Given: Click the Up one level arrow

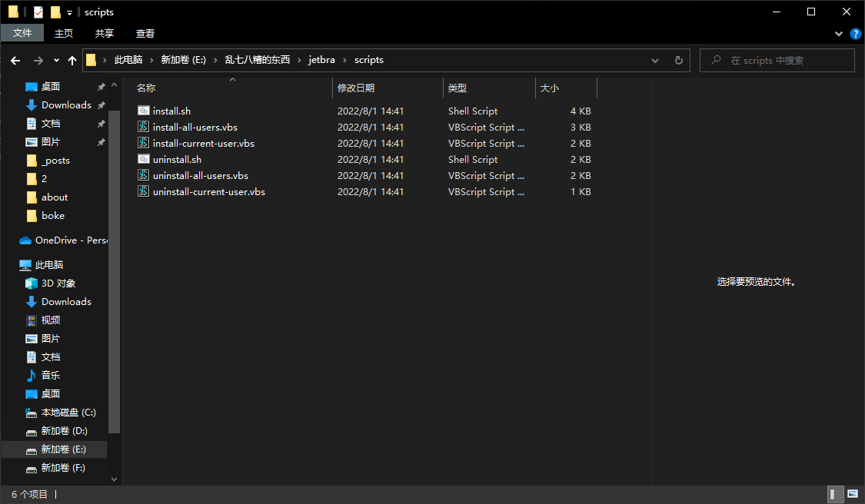Looking at the screenshot, I should click(72, 60).
